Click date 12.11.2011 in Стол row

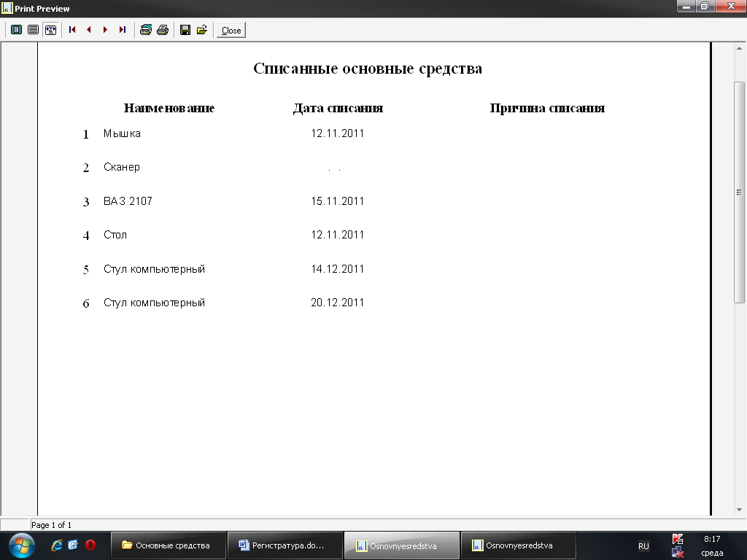click(x=337, y=235)
